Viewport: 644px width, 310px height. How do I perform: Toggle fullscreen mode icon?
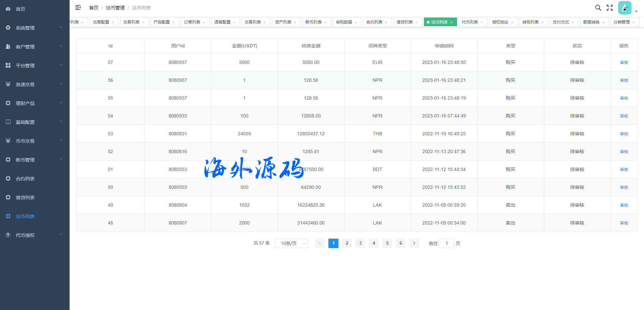point(610,8)
